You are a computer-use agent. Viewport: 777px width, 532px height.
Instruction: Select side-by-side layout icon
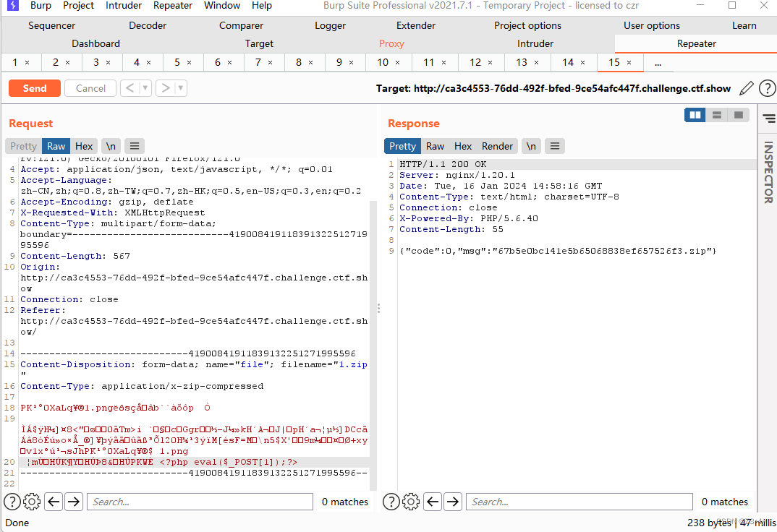click(695, 115)
